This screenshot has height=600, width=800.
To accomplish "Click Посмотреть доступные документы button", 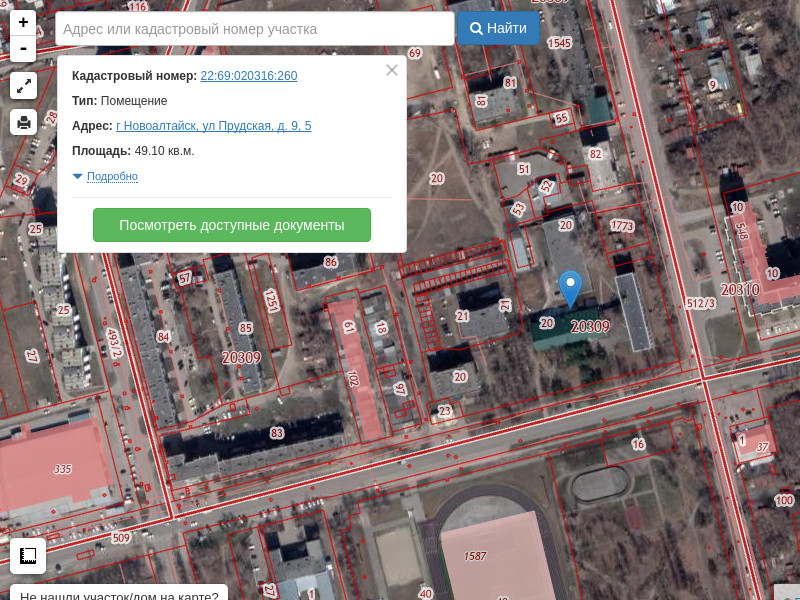I will [232, 225].
